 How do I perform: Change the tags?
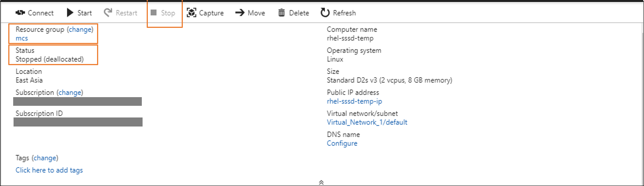point(45,158)
